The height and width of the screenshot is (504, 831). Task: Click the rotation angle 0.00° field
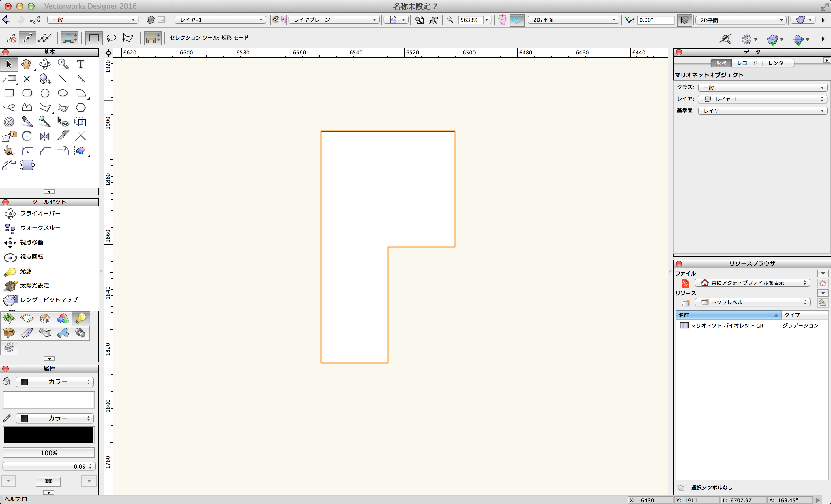tap(655, 20)
